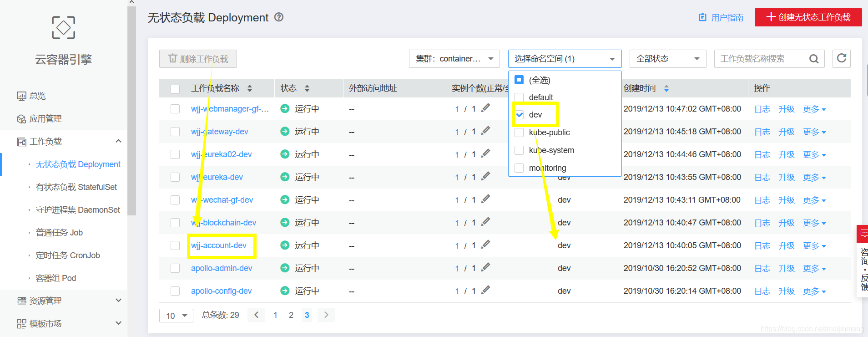Go to next page arrow
Image resolution: width=868 pixels, height=337 pixels.
pyautogui.click(x=326, y=315)
